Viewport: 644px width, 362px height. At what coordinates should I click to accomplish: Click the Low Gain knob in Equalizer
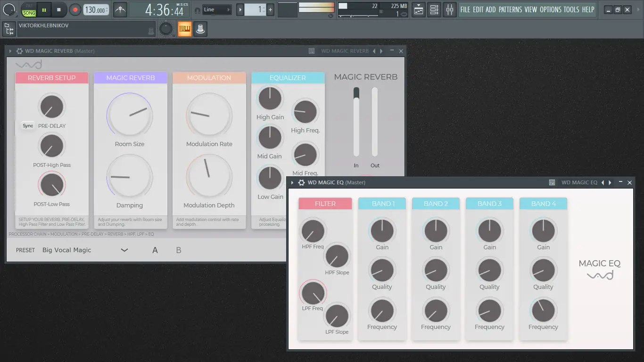coord(270,178)
